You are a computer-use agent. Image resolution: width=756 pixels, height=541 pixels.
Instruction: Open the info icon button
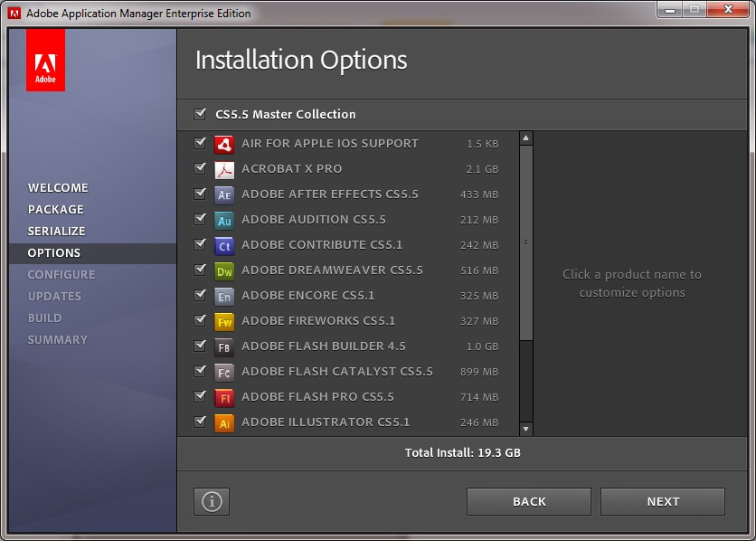coord(212,501)
